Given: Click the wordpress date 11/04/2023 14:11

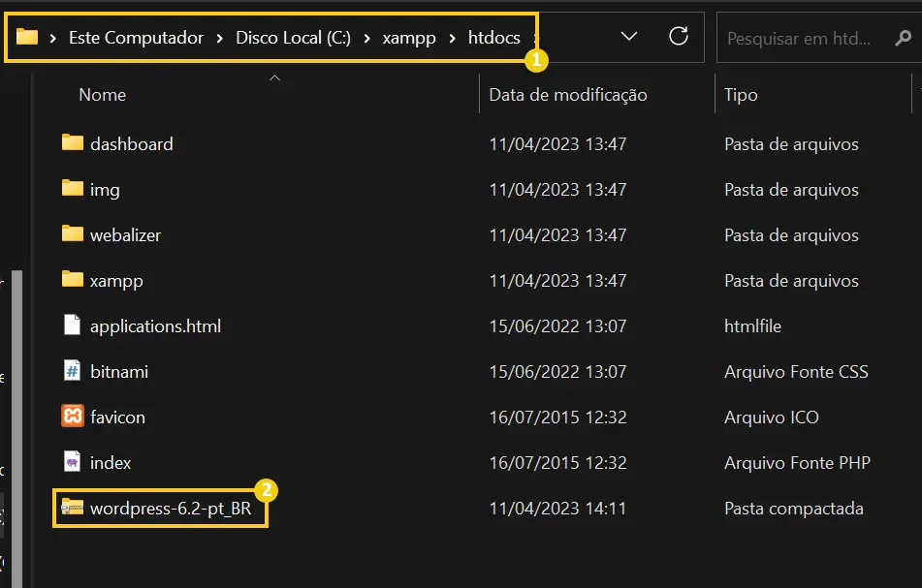Looking at the screenshot, I should tap(558, 509).
